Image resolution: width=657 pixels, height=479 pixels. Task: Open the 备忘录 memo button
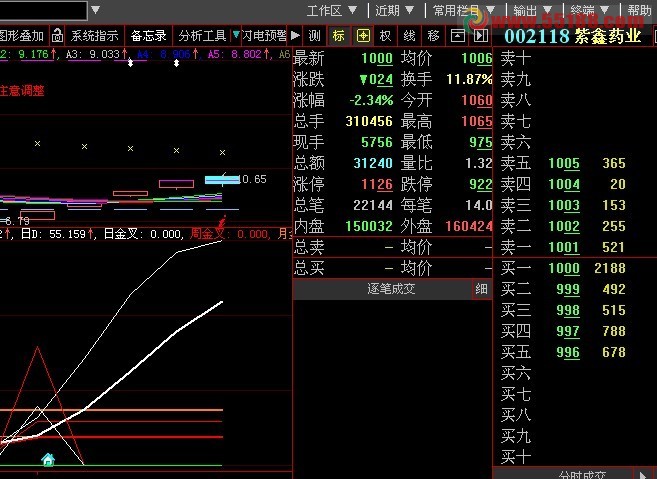148,36
